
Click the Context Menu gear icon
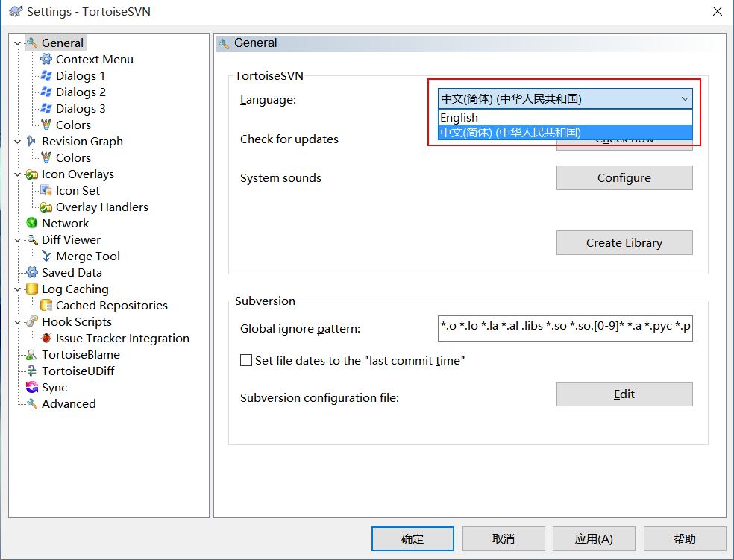pyautogui.click(x=46, y=60)
